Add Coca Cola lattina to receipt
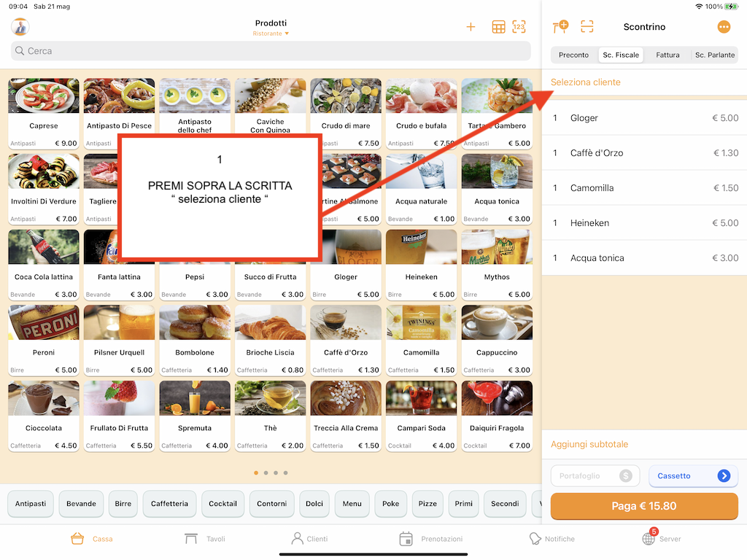This screenshot has height=560, width=747. point(43,265)
